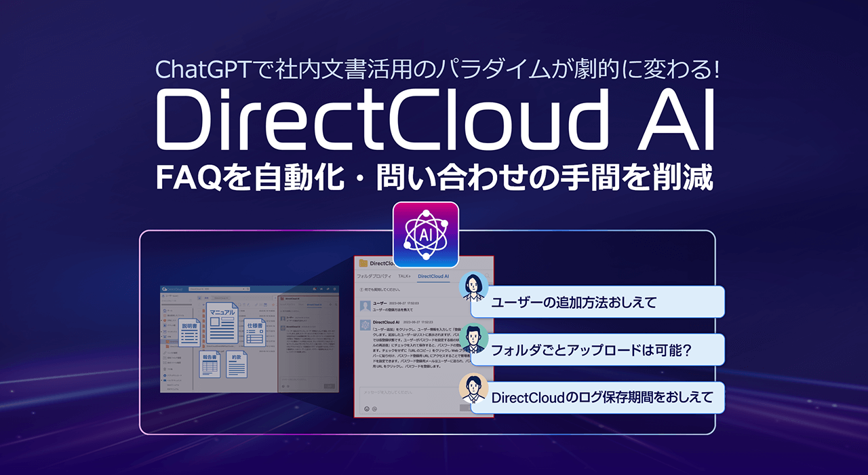Screen dimensions: 868x475
Task: Select the DirectCloud AI tab
Action: [433, 276]
